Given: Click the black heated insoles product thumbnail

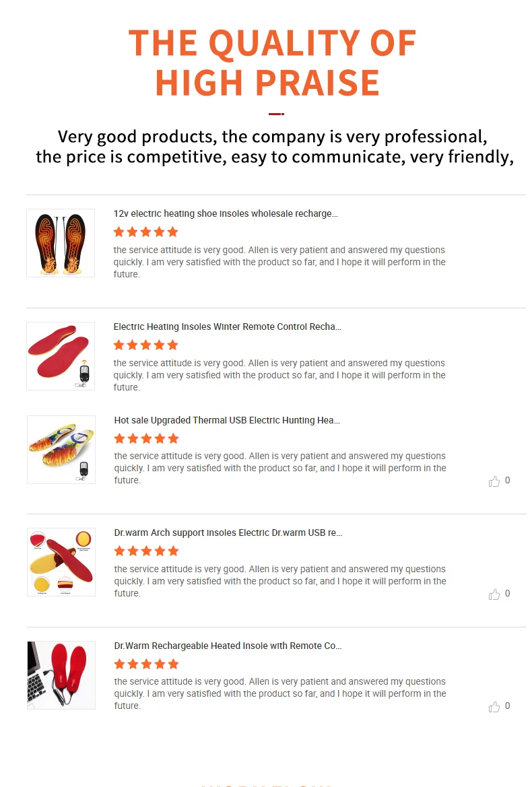Looking at the screenshot, I should [61, 243].
